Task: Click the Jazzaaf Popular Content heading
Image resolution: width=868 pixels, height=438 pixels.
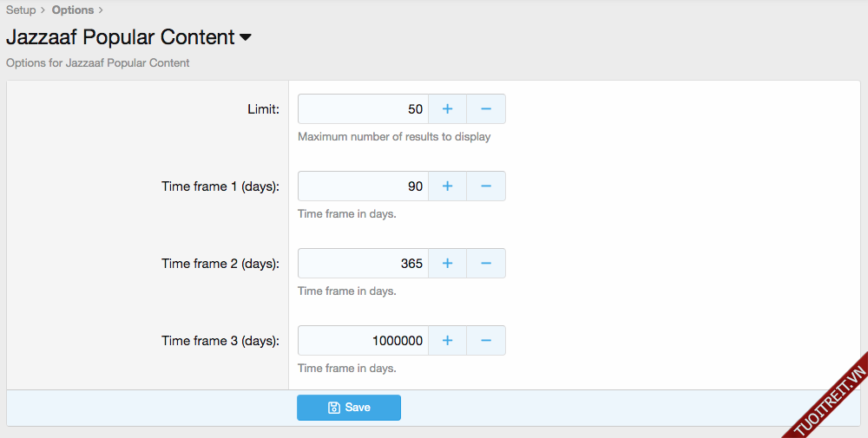Action: tap(120, 38)
